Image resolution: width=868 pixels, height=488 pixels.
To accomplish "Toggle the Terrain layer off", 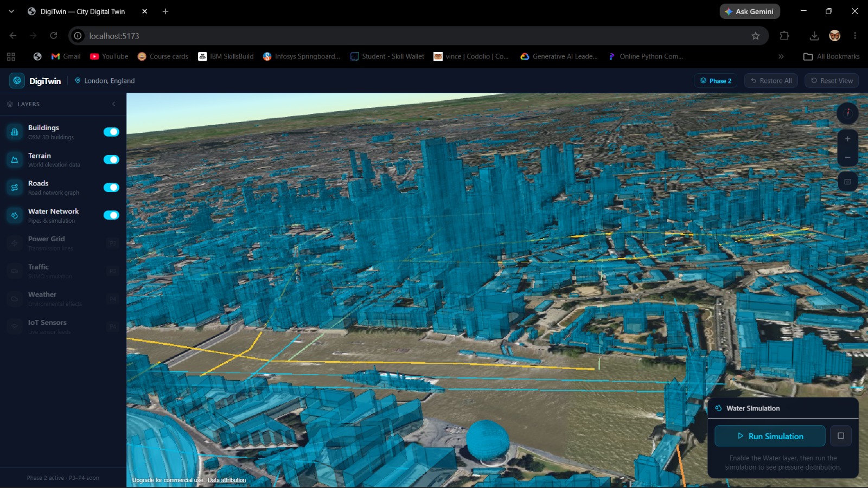I will (x=111, y=159).
